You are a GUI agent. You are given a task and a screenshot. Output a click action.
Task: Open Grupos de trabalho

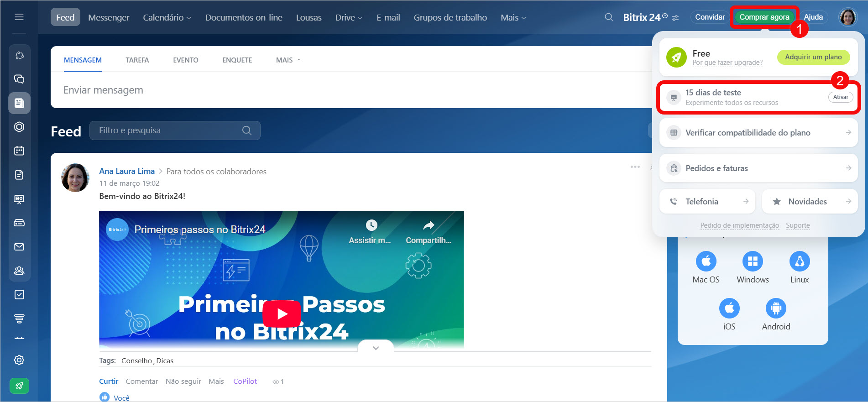pos(450,17)
